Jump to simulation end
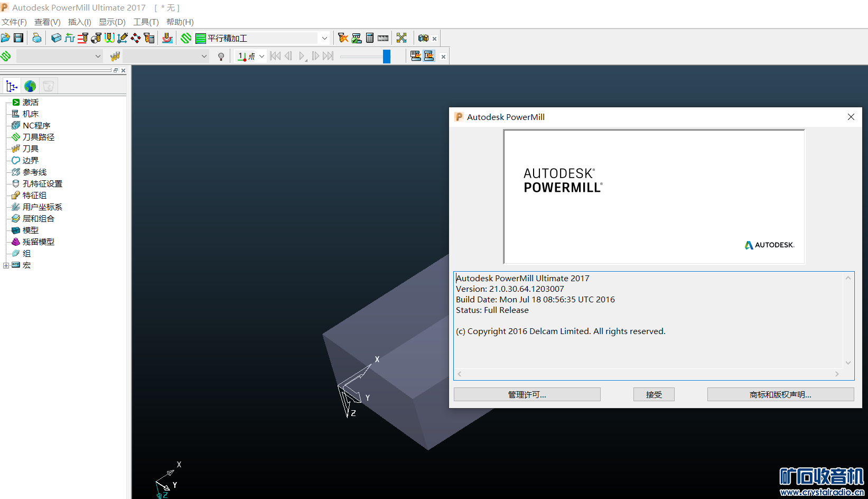868x499 pixels. point(329,57)
